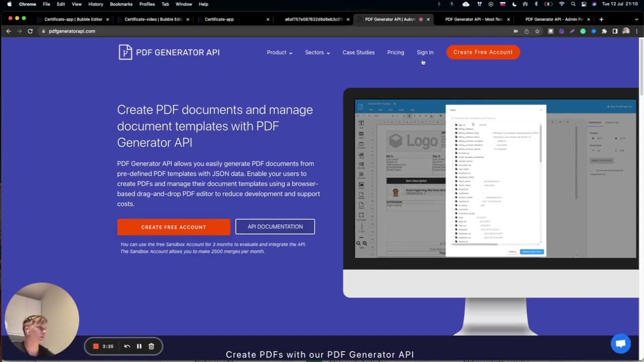Open the chat support bubble

tap(620, 343)
